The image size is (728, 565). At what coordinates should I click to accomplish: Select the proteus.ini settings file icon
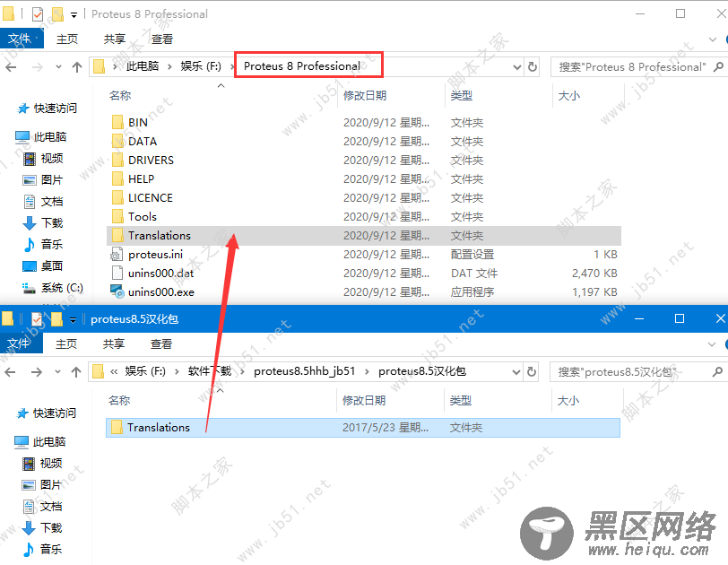pos(117,255)
